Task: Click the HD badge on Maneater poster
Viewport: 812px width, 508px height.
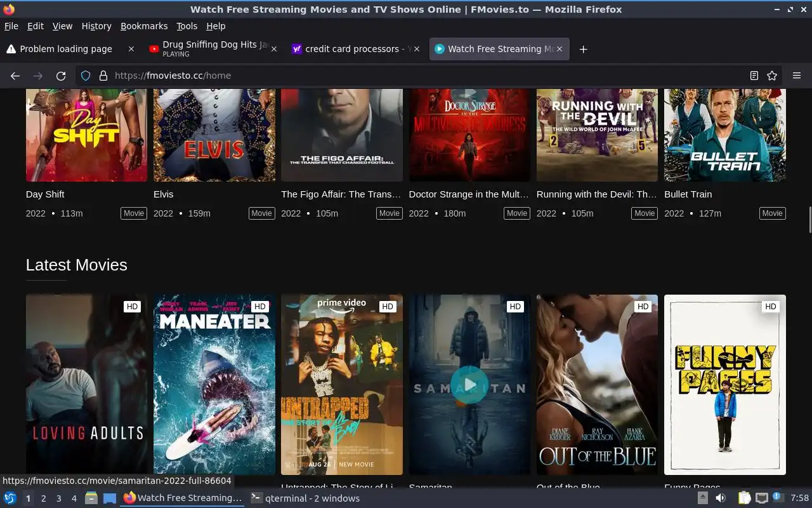Action: tap(259, 307)
